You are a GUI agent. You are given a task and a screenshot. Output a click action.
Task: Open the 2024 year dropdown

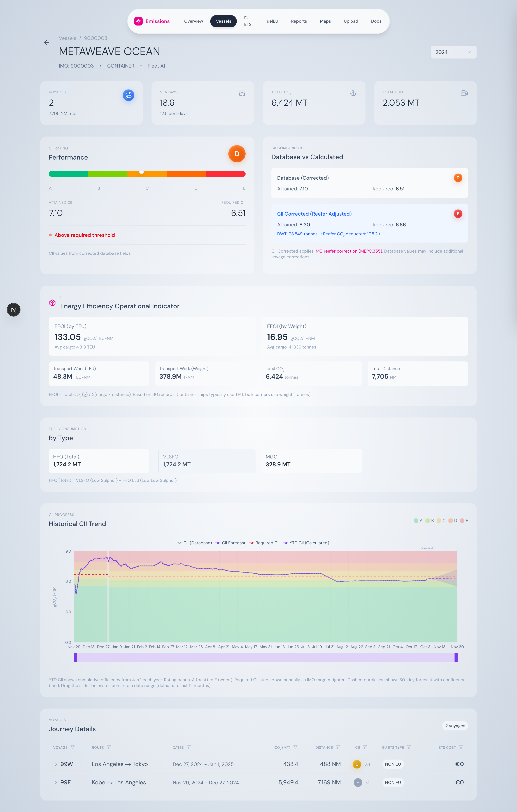[x=453, y=52]
